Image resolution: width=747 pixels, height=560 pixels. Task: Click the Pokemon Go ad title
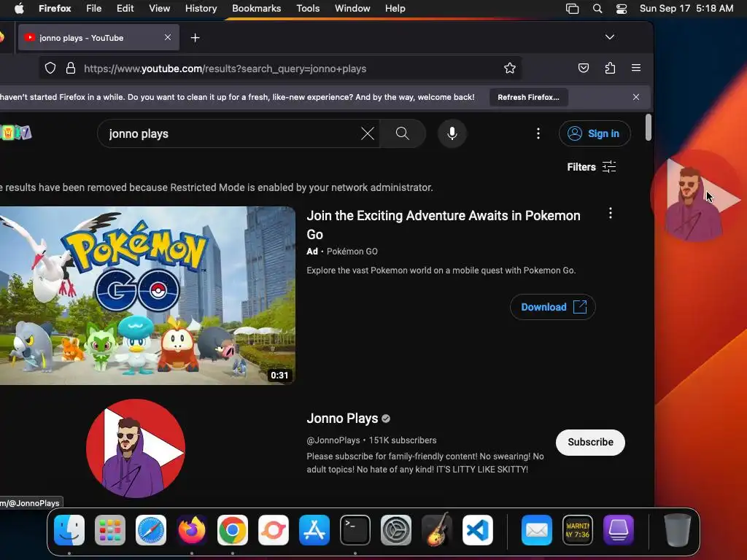coord(444,225)
